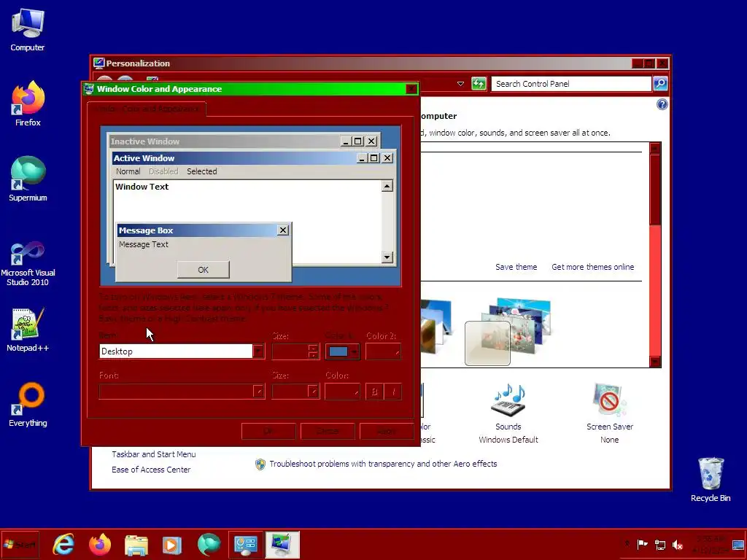Click the preview OK button in Message Box
The image size is (747, 560).
coord(204,270)
